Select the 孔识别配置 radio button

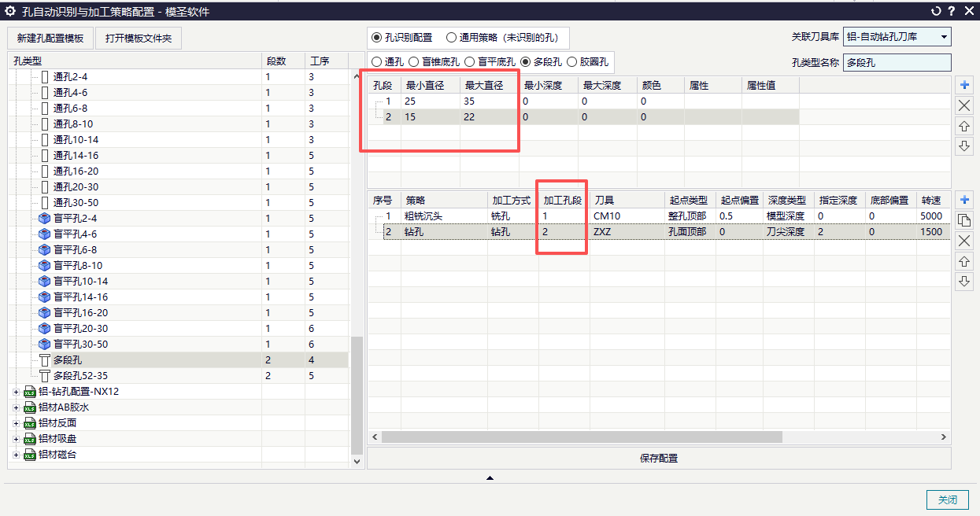tap(377, 37)
